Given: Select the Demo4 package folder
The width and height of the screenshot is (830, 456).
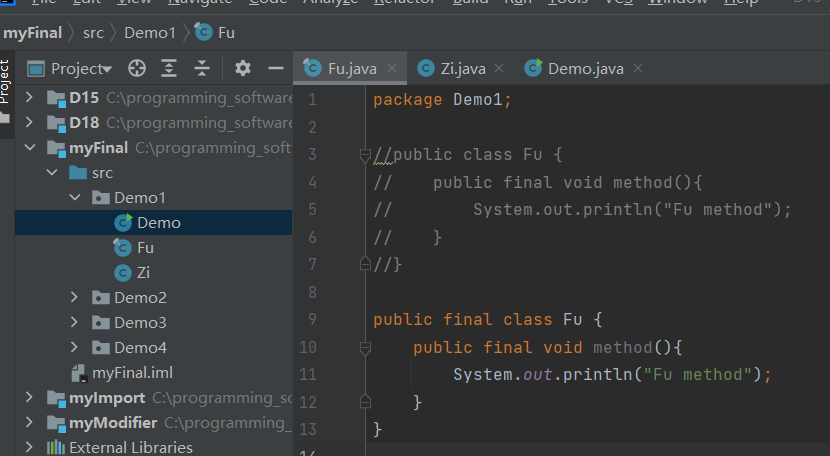Looking at the screenshot, I should (x=153, y=347).
